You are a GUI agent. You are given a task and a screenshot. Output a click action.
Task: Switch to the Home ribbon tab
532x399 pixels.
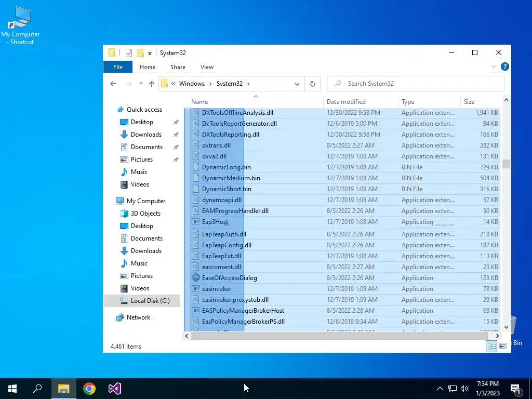[x=147, y=67]
